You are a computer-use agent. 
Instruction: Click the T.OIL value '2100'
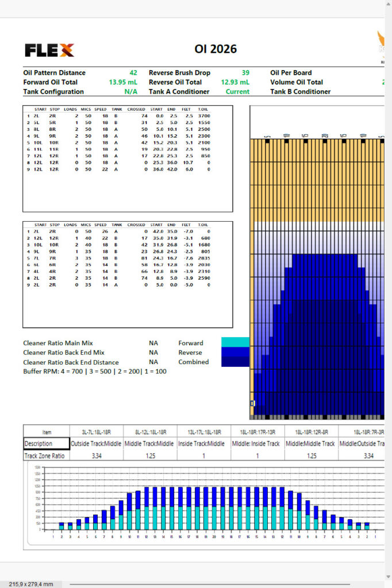click(204, 142)
